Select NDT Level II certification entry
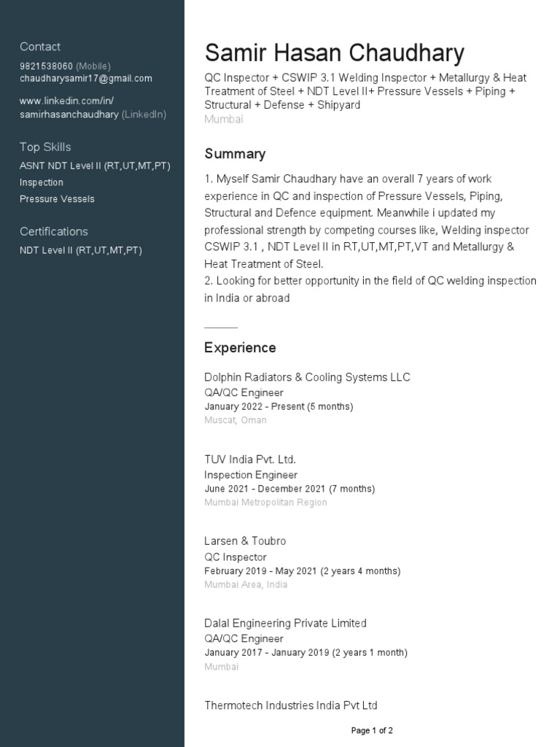The image size is (560, 747). (x=81, y=250)
